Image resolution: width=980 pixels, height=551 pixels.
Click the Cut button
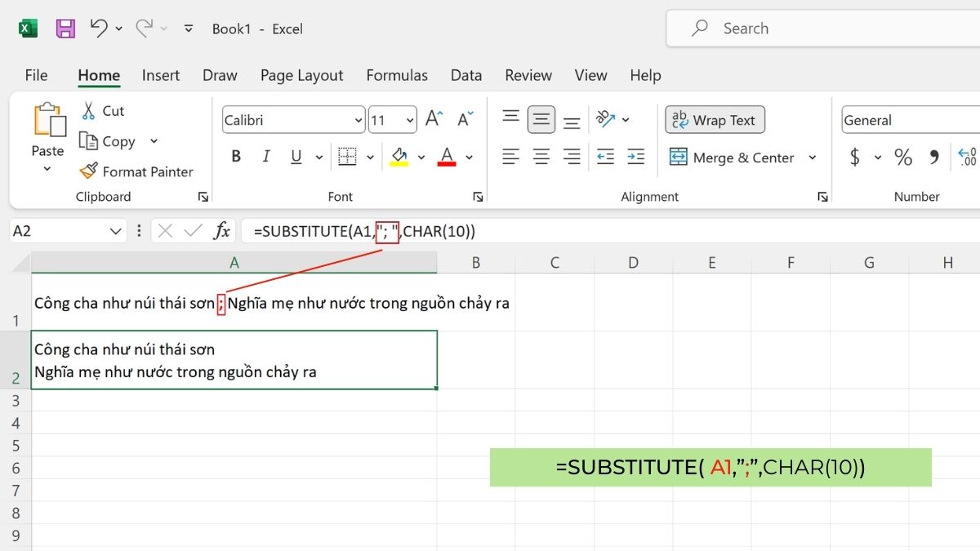(103, 111)
